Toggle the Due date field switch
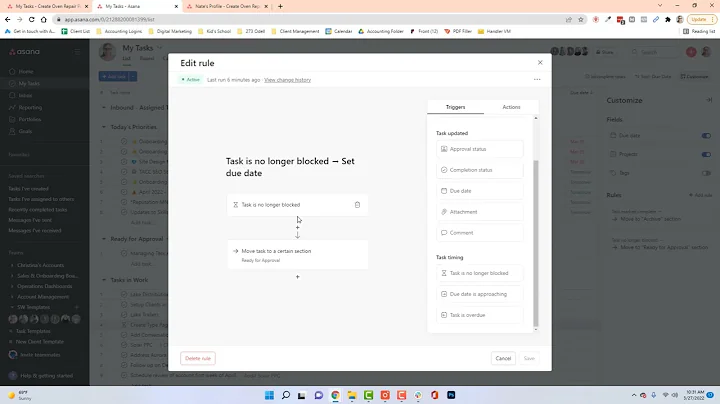 706,135
